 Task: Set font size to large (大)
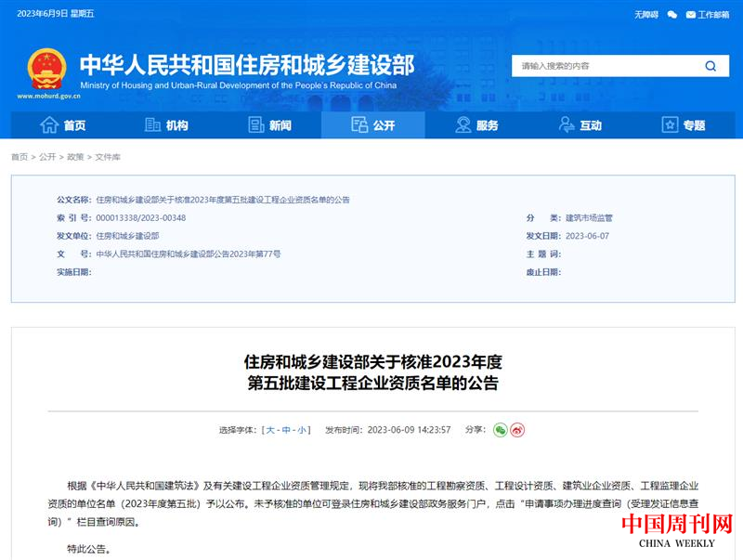[270, 430]
